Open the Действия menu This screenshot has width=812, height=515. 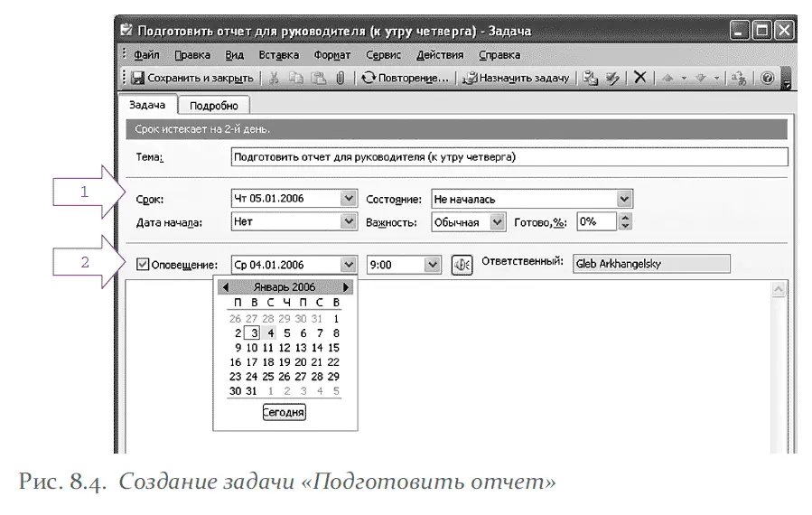[x=440, y=54]
